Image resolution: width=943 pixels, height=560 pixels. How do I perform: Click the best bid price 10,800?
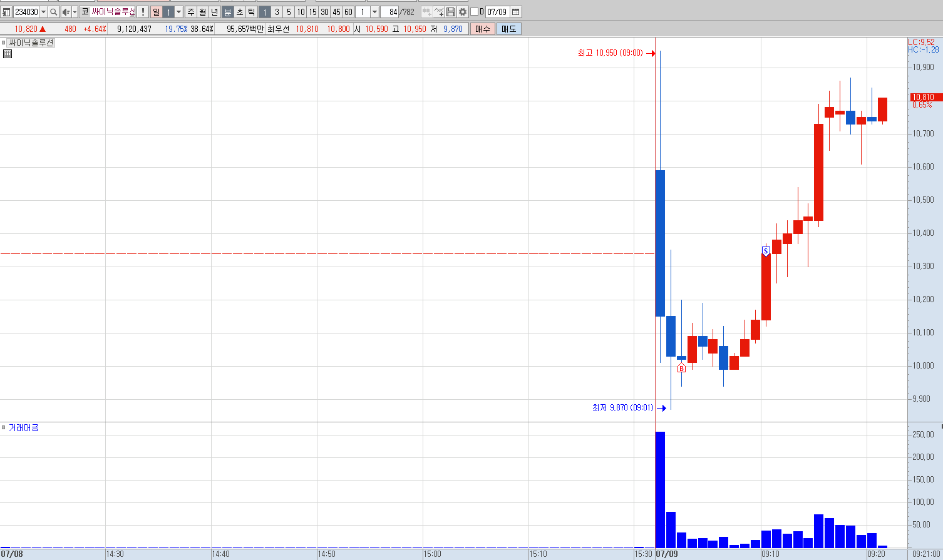point(339,29)
